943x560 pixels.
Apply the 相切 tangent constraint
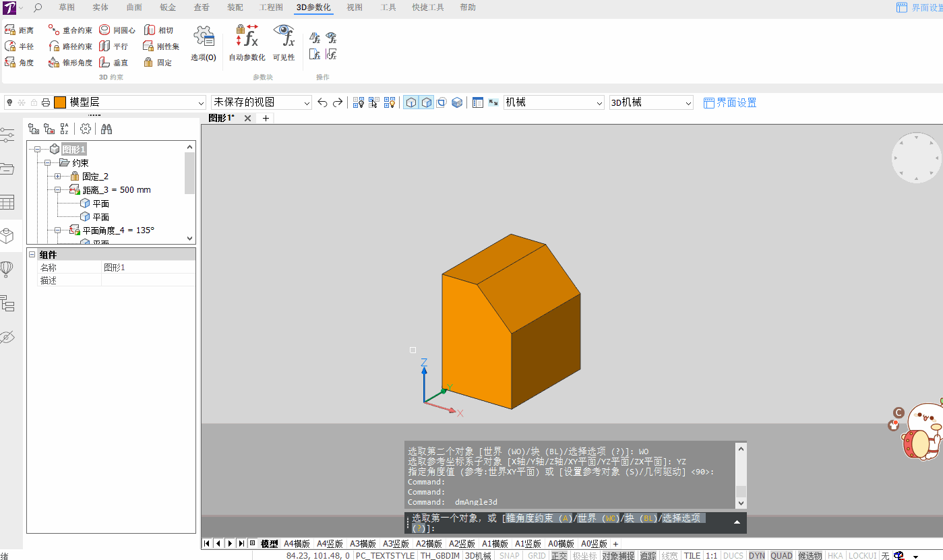coord(159,30)
